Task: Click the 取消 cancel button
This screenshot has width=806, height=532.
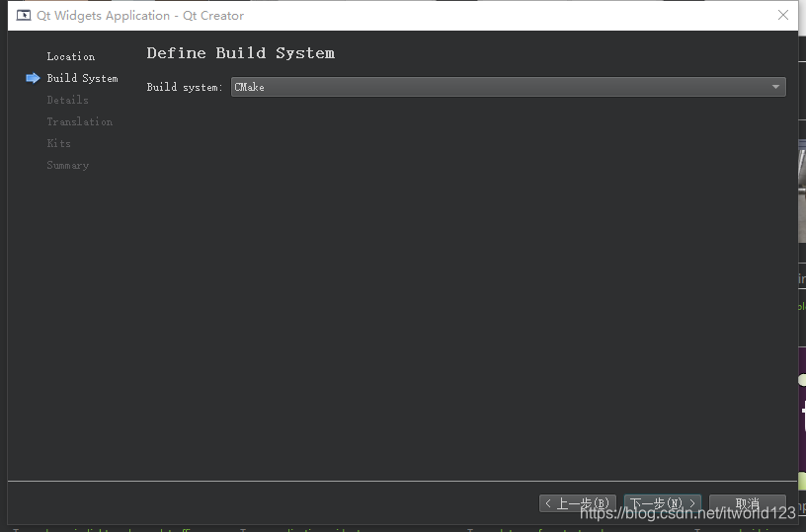Action: 748,503
